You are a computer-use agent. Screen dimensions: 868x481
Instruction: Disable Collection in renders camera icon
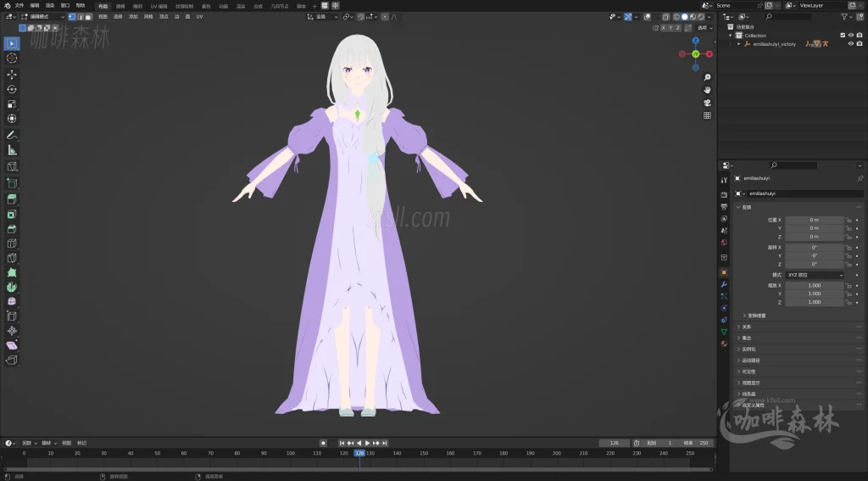click(x=860, y=35)
